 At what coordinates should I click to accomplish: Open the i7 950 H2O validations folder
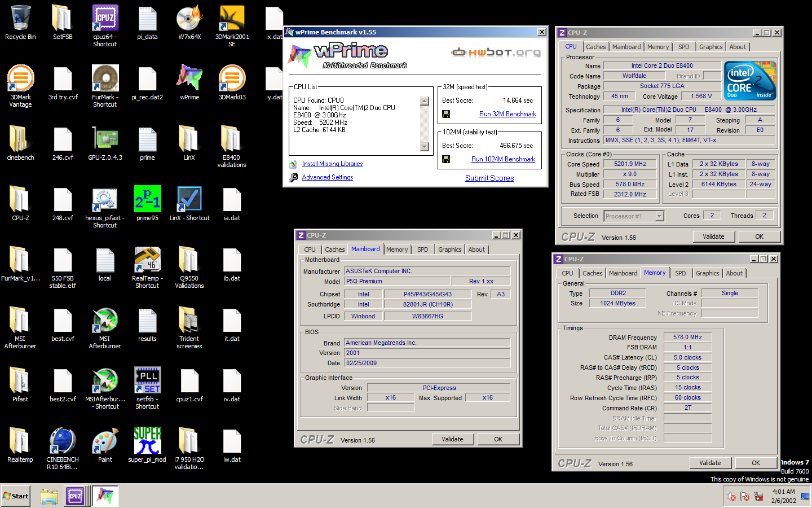189,449
